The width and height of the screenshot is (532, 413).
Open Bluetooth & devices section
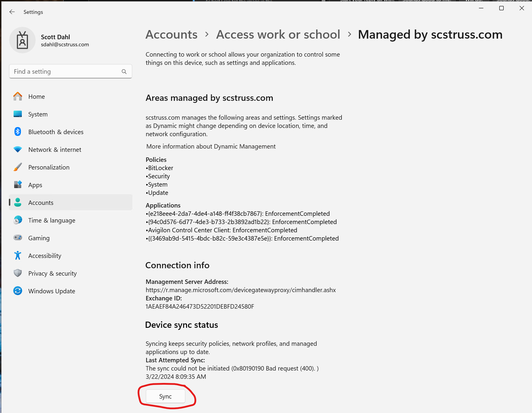click(70, 132)
